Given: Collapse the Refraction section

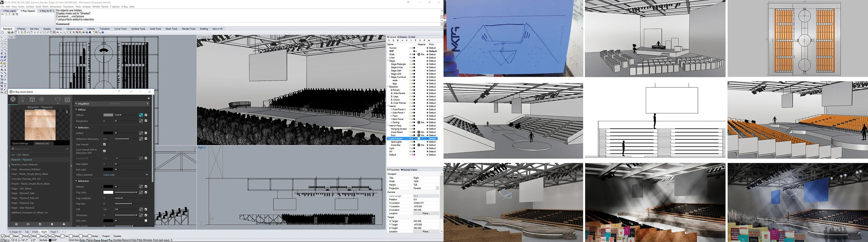Looking at the screenshot, I should pos(76,181).
